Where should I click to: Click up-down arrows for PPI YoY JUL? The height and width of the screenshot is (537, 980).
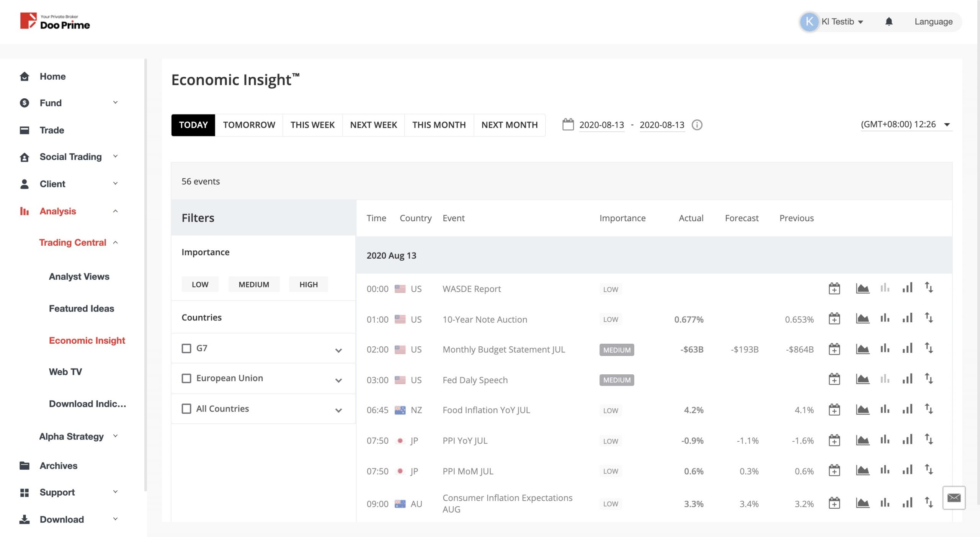929,439
